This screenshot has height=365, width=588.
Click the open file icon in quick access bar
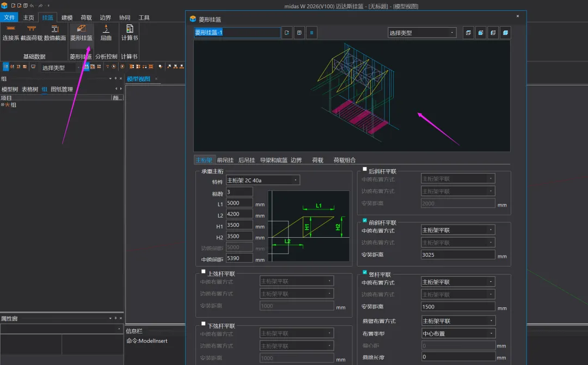[x=19, y=5]
